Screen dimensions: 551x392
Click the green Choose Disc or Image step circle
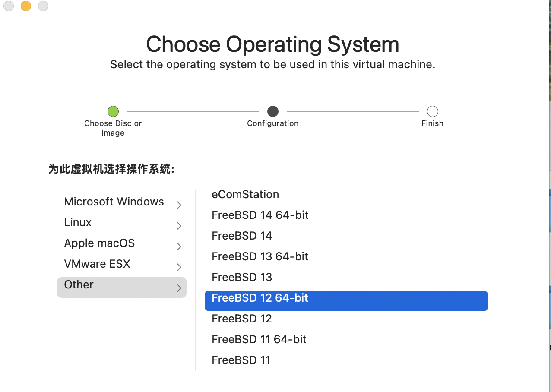113,111
